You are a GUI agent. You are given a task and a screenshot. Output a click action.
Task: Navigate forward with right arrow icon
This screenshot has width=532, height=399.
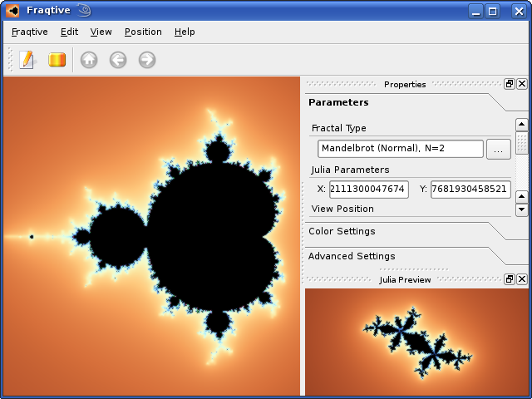(x=147, y=60)
